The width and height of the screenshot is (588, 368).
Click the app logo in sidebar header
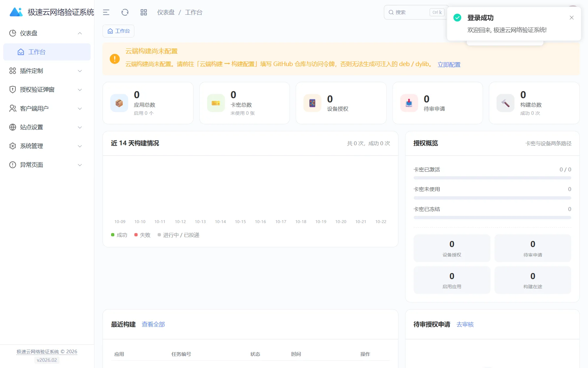point(16,12)
